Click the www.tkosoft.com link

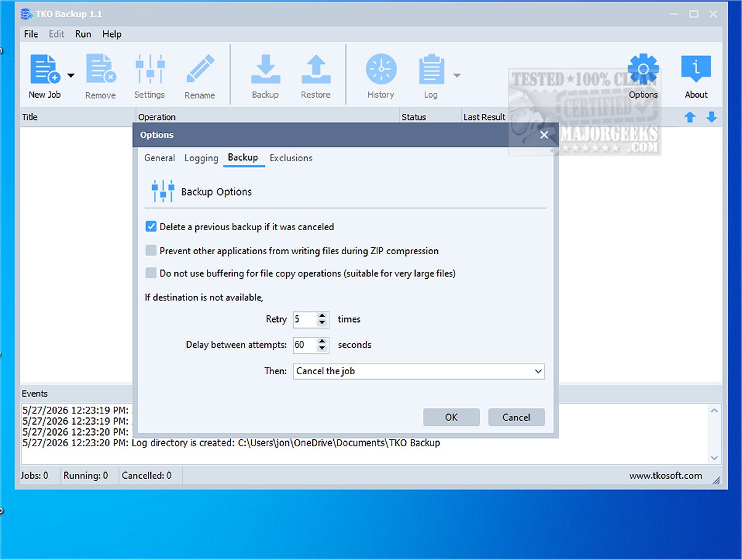tap(666, 476)
